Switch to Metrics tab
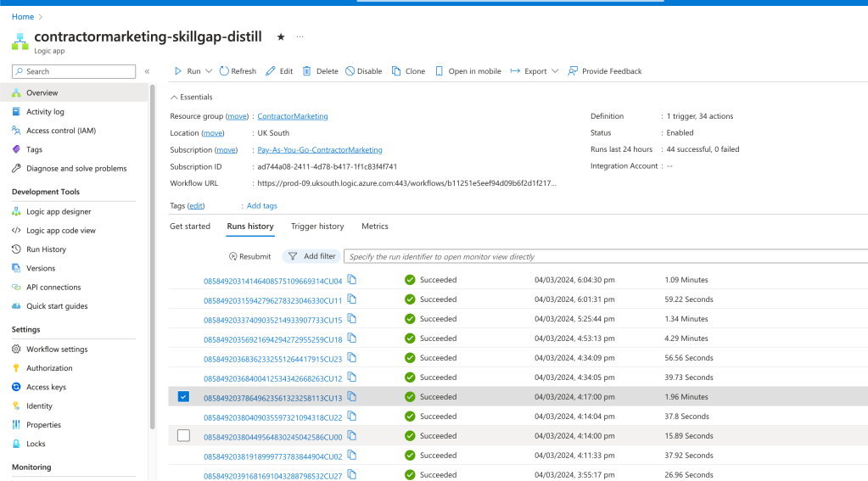This screenshot has width=868, height=481. [x=375, y=227]
